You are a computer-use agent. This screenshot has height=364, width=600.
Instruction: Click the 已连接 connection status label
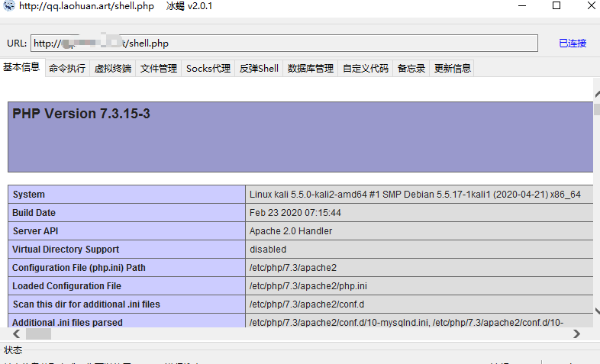point(573,43)
